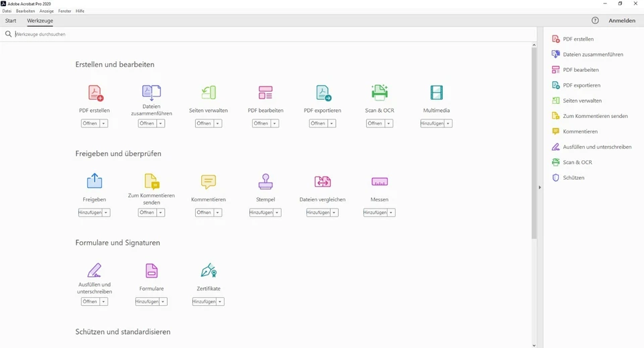
Task: Click the Anmelden sign-in button
Action: [x=622, y=21]
